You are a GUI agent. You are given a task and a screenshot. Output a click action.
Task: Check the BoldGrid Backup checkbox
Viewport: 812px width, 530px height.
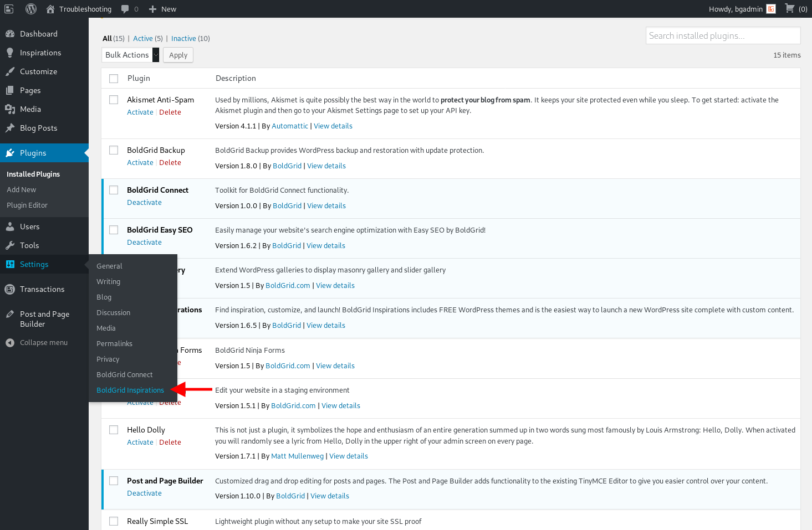[x=114, y=150]
